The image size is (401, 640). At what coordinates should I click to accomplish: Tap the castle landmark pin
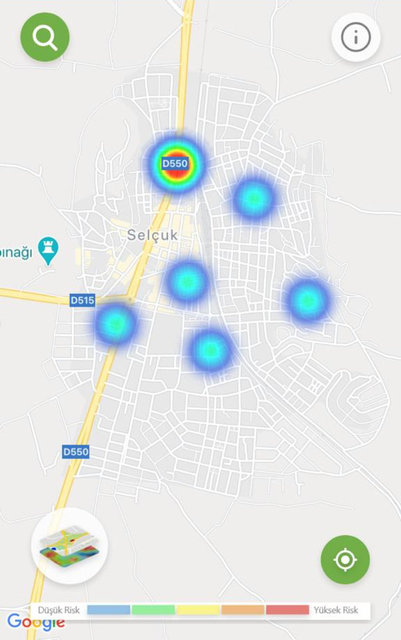[48, 250]
